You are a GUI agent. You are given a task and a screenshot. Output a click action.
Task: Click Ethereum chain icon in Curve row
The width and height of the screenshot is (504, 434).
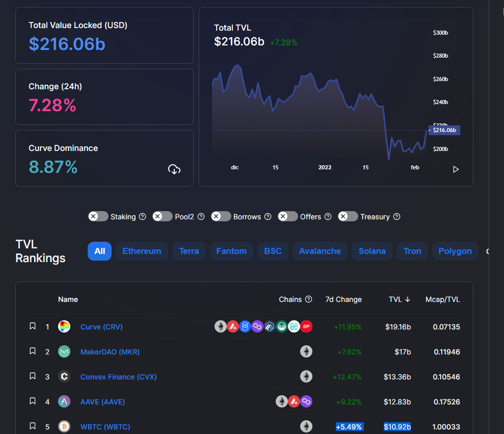221,326
